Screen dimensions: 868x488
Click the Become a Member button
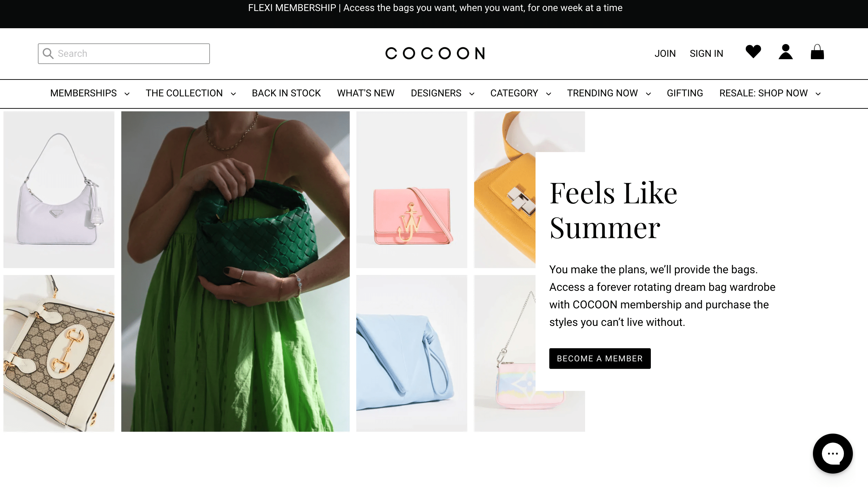[600, 358]
